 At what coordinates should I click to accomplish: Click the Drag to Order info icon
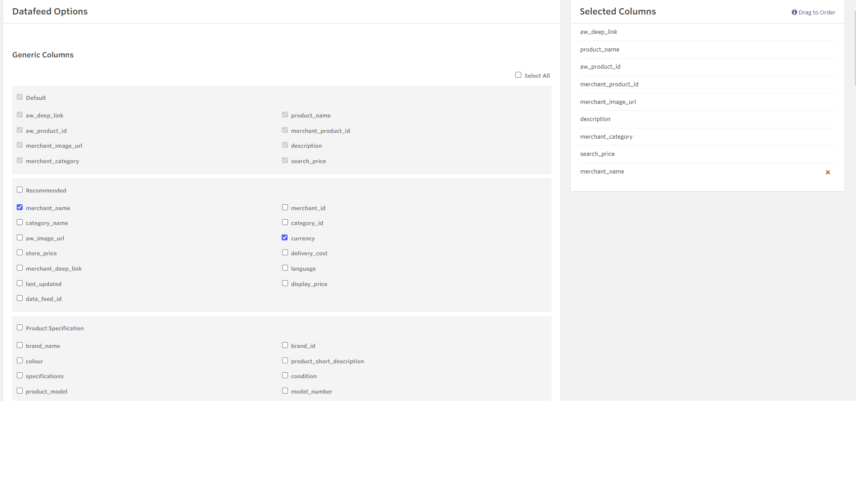(794, 12)
